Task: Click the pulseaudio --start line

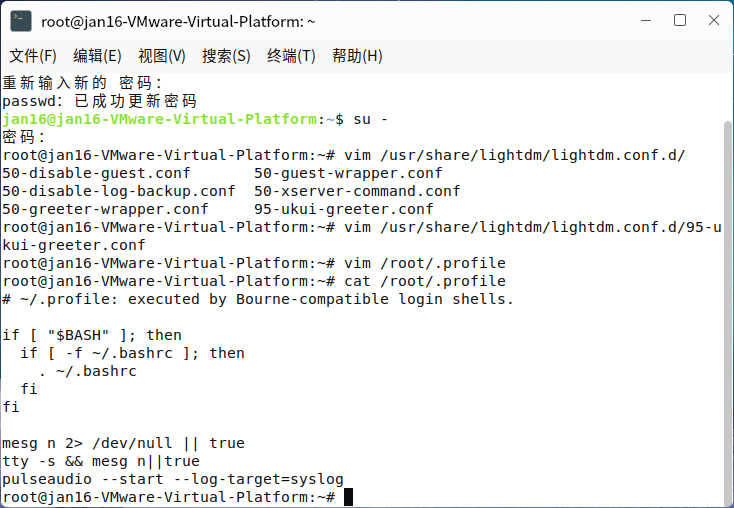Action: coord(173,479)
